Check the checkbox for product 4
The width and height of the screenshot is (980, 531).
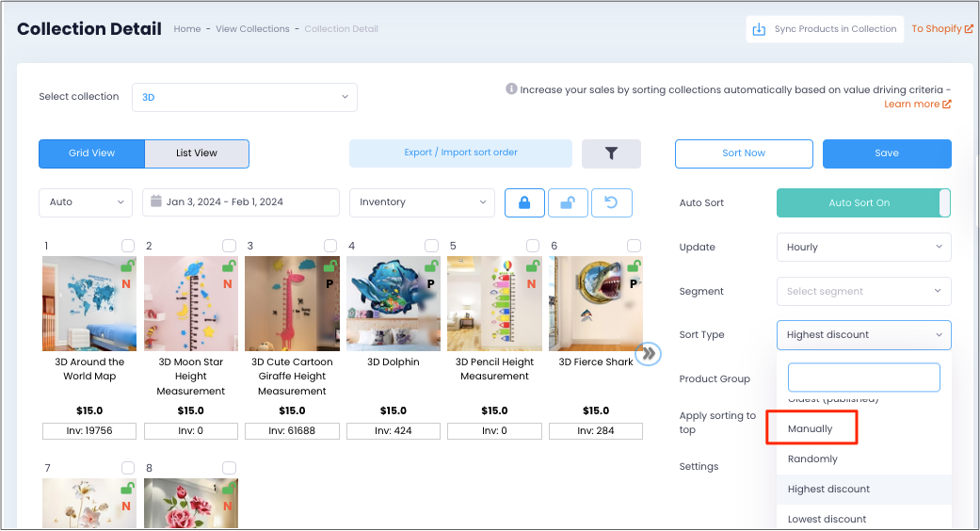(431, 246)
